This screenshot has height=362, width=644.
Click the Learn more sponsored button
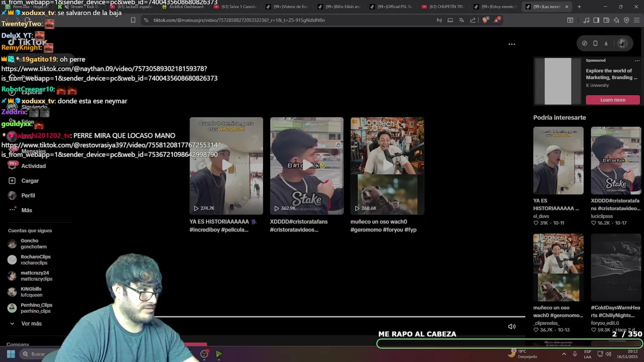612,100
